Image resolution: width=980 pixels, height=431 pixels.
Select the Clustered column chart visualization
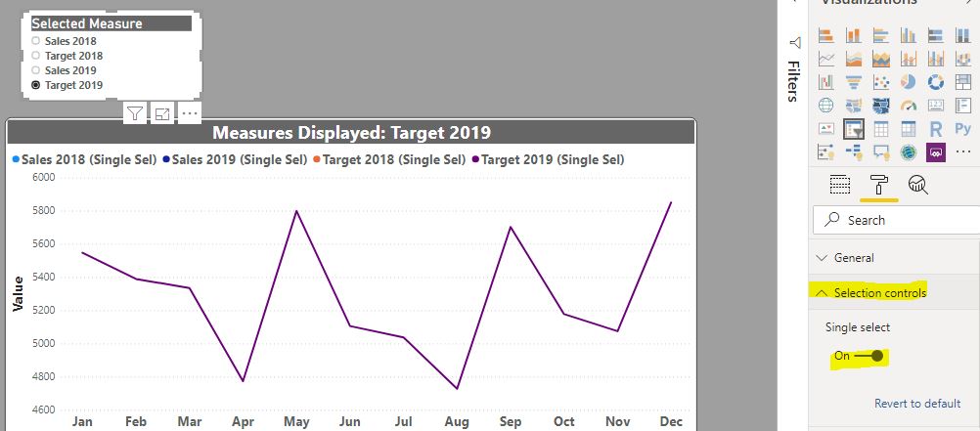click(909, 35)
